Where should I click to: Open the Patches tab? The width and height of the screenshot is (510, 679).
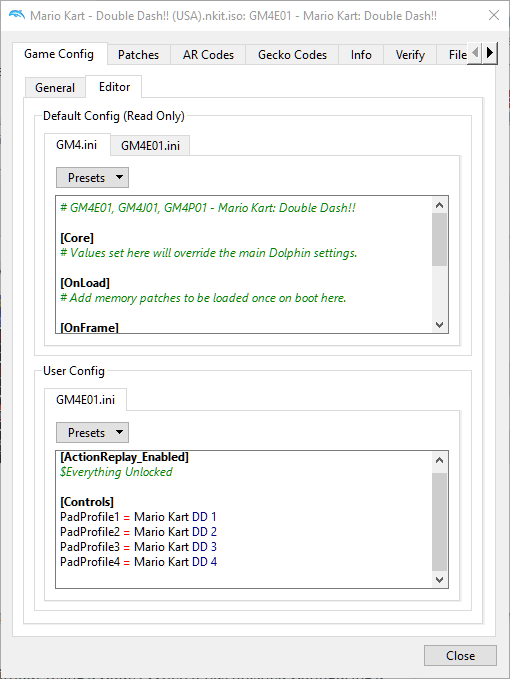(x=139, y=55)
